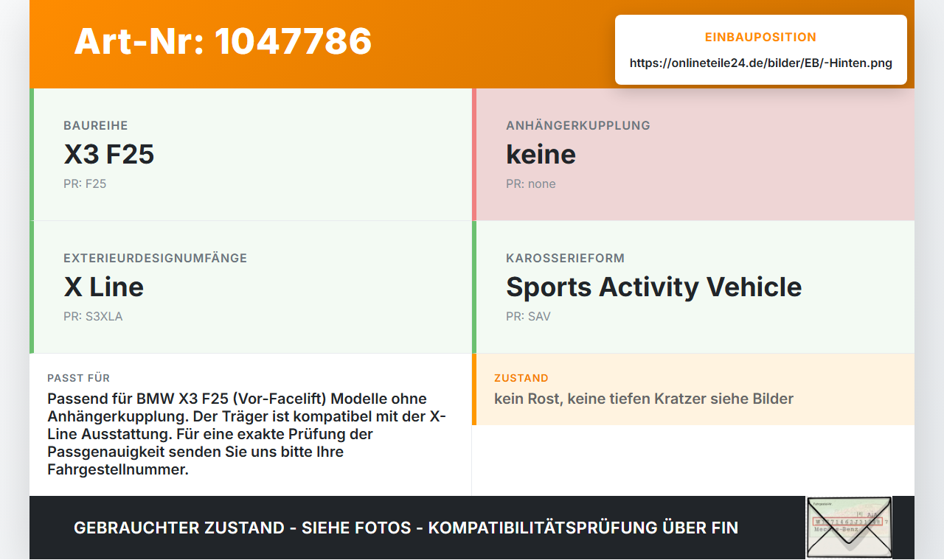
Task: Click the PR: S3XLA code
Action: pos(93,316)
